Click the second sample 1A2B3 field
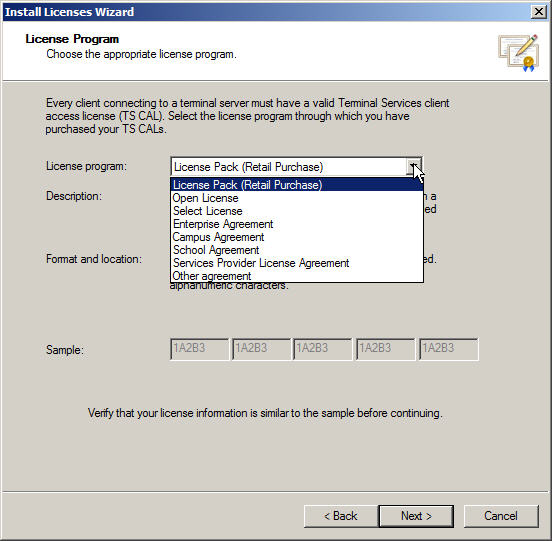Viewport: 552px width, 541px height. tap(262, 349)
